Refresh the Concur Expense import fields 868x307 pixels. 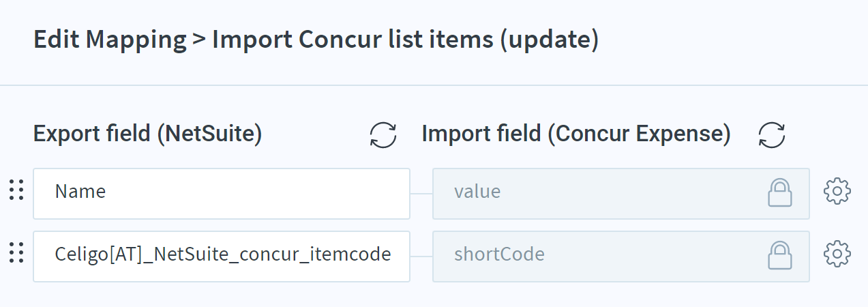coord(772,134)
